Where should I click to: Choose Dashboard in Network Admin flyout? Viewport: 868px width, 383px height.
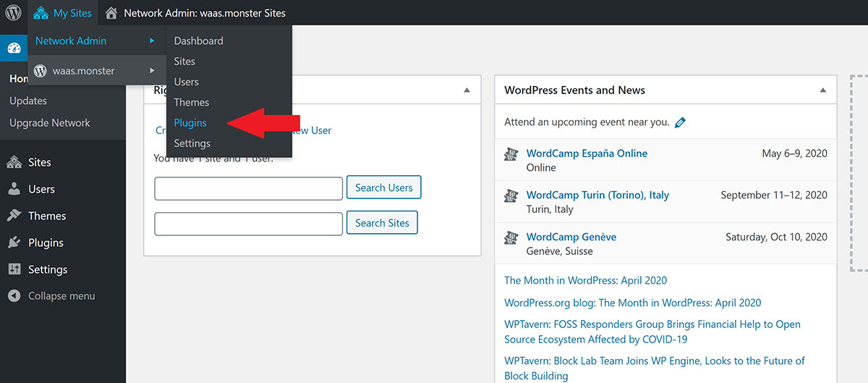[x=198, y=41]
